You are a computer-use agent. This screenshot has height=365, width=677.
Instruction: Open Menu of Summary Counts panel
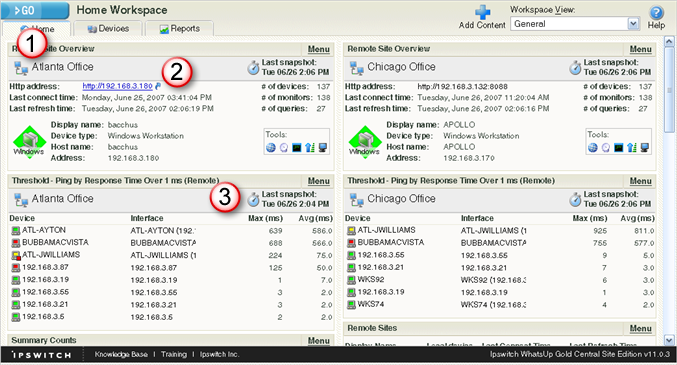319,341
